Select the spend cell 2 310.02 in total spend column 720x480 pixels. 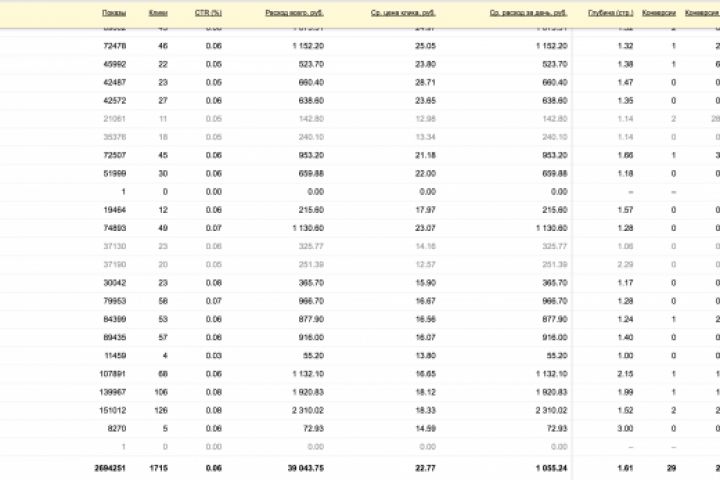(303, 410)
